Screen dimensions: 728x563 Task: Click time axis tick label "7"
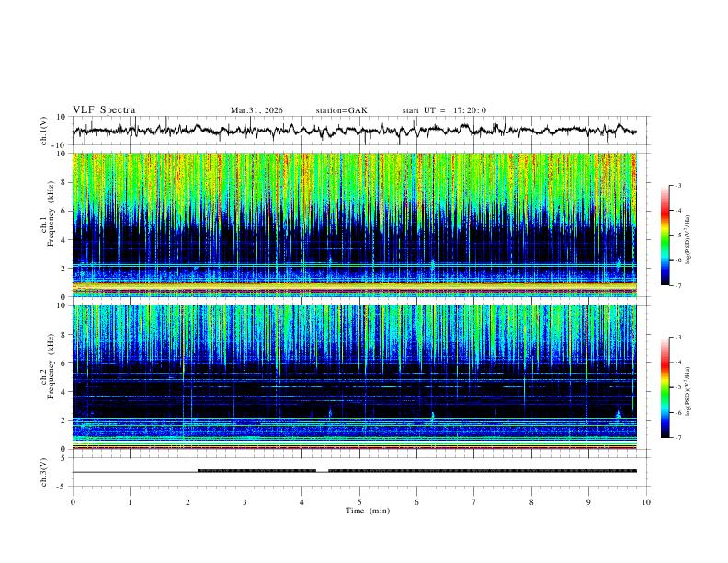click(474, 502)
